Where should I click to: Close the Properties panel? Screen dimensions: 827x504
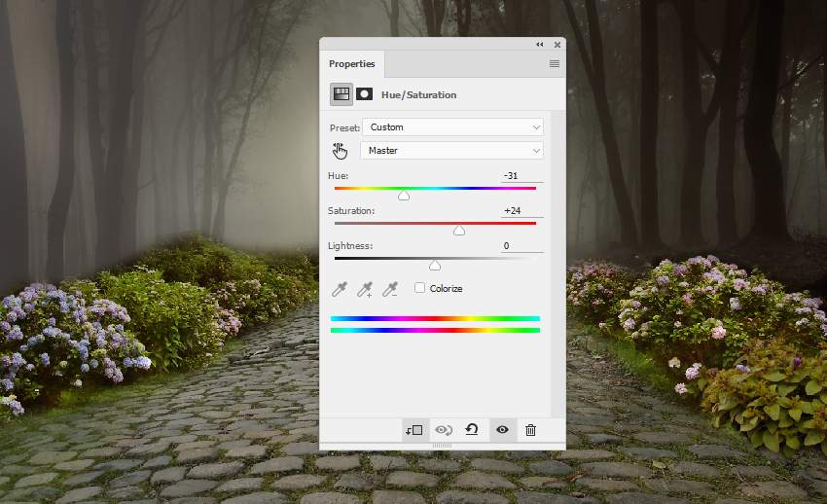coord(557,45)
